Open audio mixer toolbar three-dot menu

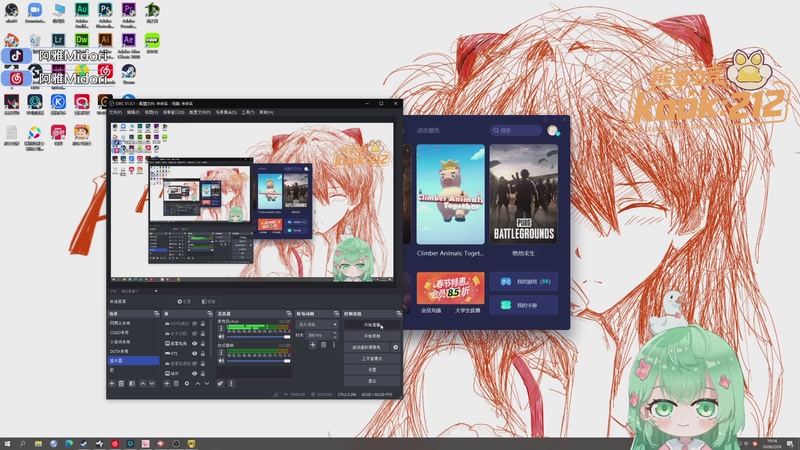tap(231, 383)
